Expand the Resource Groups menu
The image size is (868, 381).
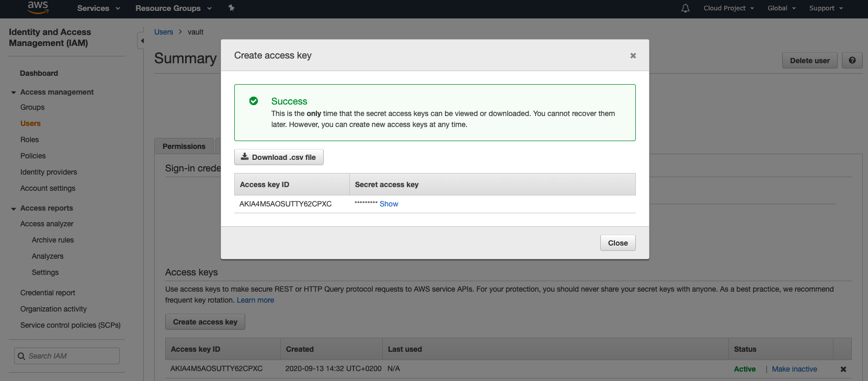point(173,8)
